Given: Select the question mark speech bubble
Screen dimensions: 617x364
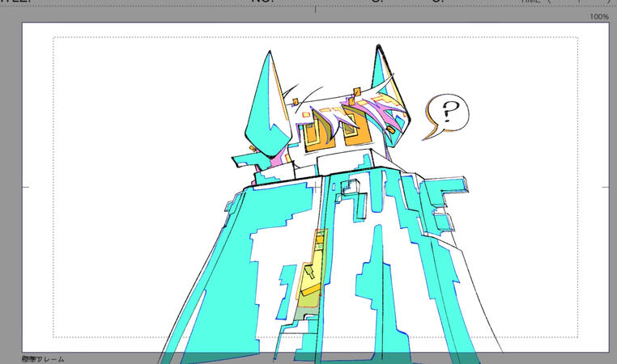Looking at the screenshot, I should 447,116.
